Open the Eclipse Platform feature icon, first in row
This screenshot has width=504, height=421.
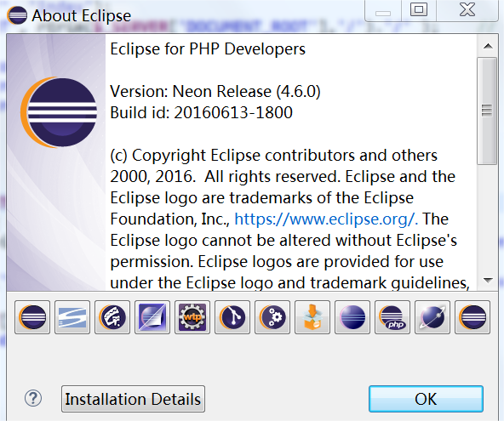tap(32, 317)
